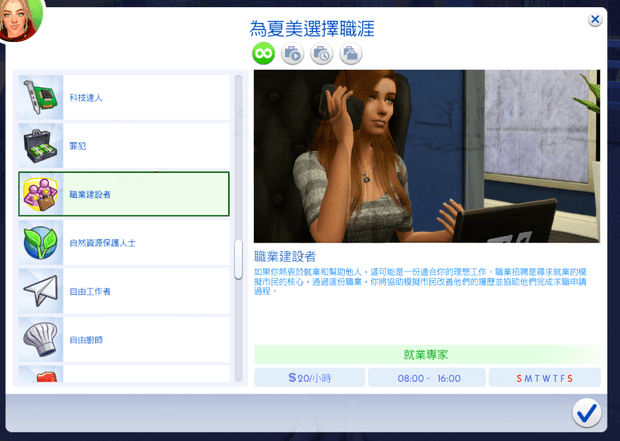Click the career list scrollbar handle
Viewport: 620px width, 441px height.
tap(238, 259)
